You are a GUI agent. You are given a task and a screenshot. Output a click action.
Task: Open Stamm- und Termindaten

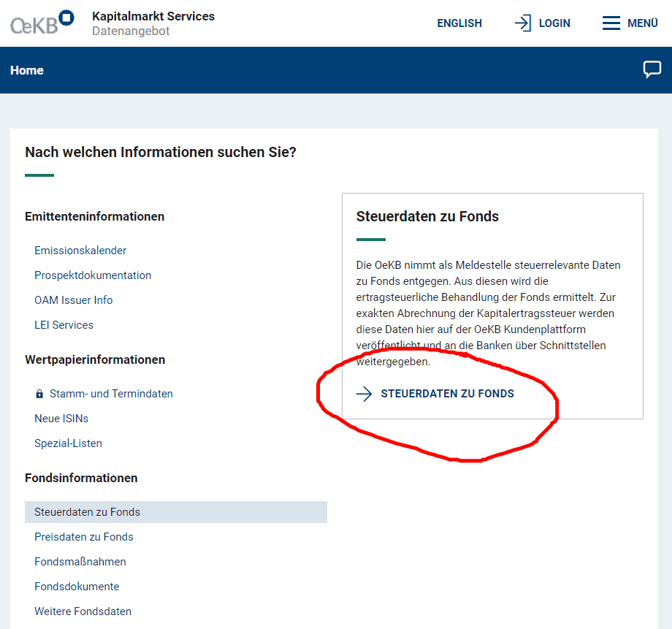(x=111, y=394)
